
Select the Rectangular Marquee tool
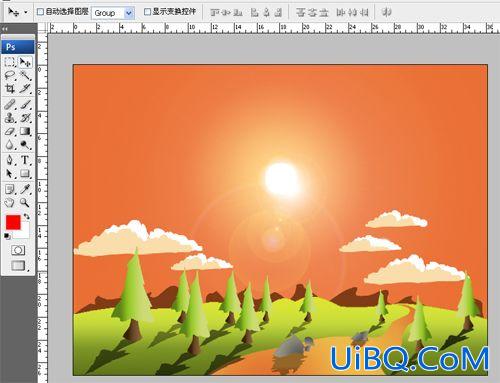point(10,62)
